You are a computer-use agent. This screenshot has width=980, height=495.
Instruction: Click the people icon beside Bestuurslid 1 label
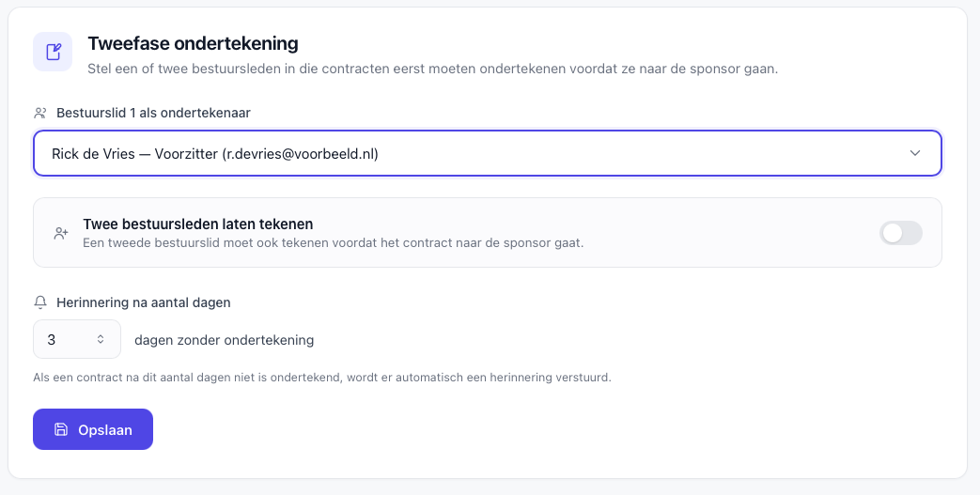point(40,113)
